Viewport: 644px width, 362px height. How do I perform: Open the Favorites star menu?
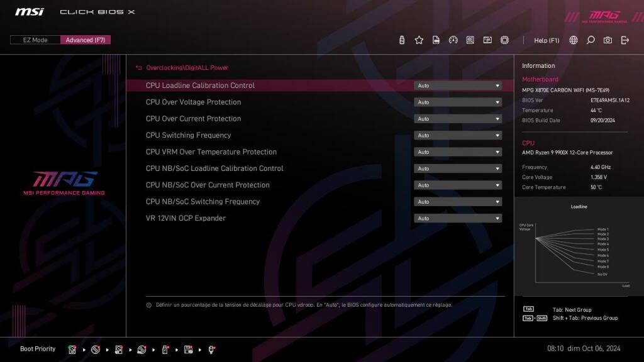(x=419, y=40)
